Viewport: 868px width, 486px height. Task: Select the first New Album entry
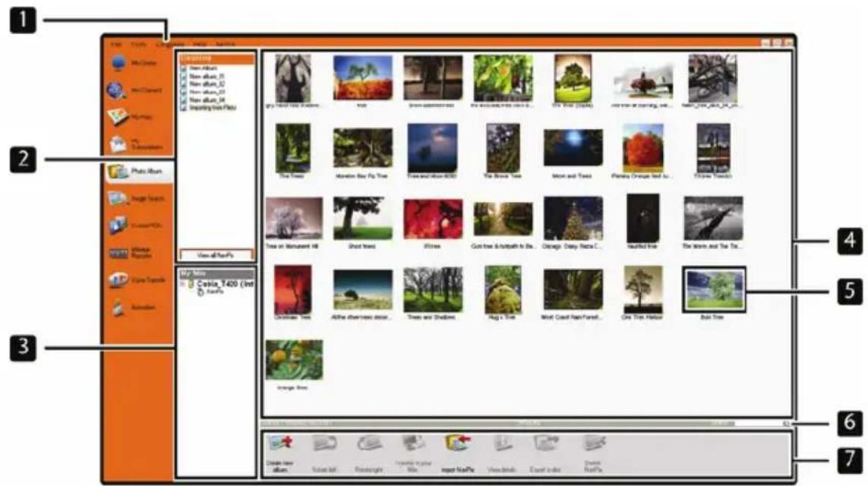(x=198, y=68)
